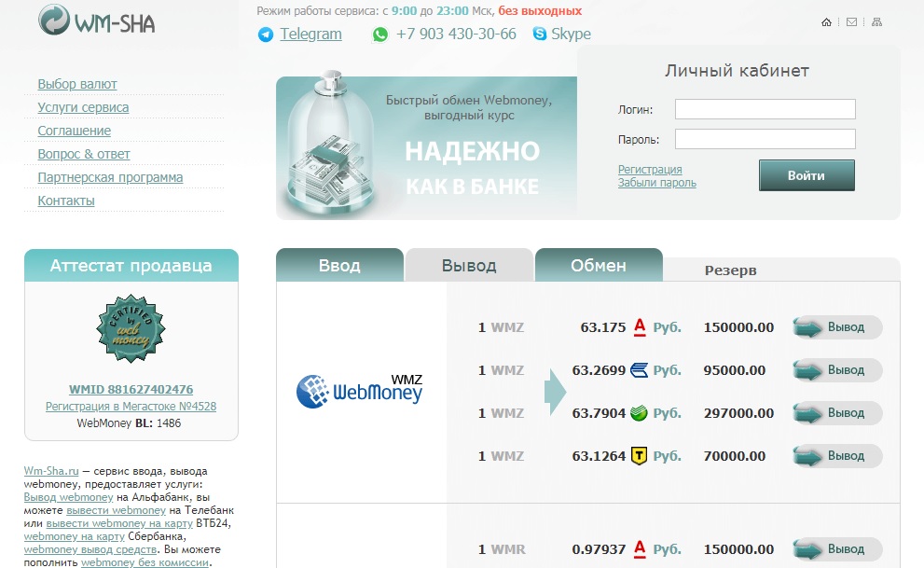Open Услуги сервиса menu link

[x=83, y=107]
